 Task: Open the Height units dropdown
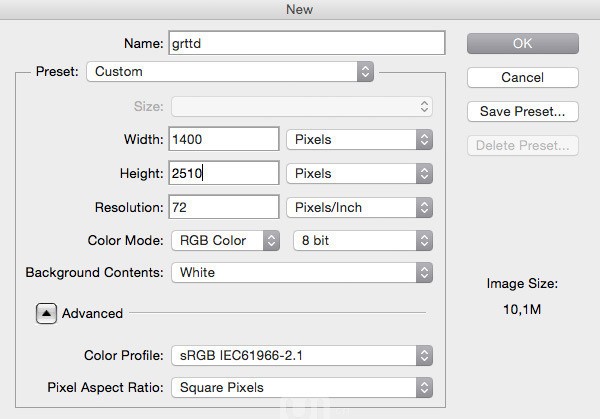click(x=359, y=173)
